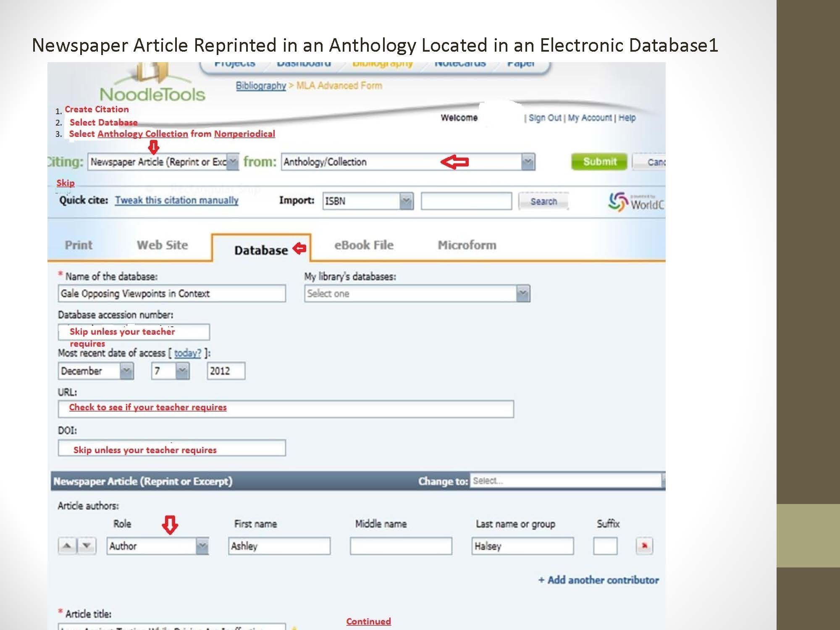The image size is (840, 630).
Task: Move author down with the down arrow
Action: [87, 546]
